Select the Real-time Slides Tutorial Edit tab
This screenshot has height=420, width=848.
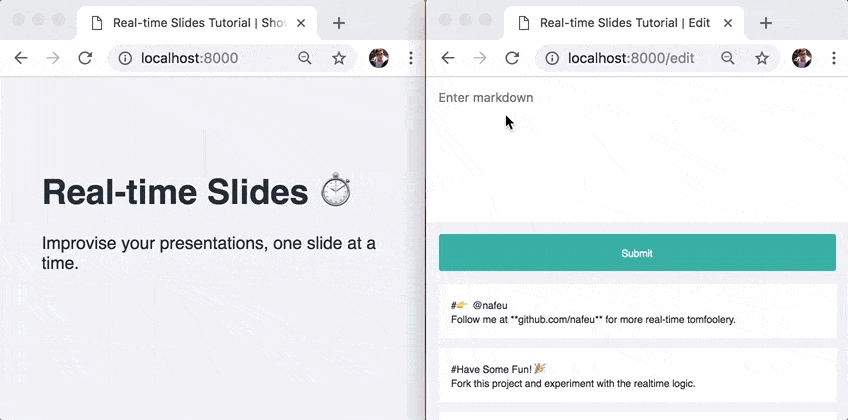point(624,23)
